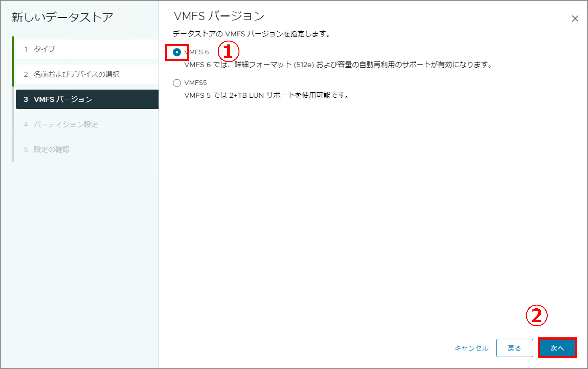Click the 戻る (Back) button

[515, 348]
